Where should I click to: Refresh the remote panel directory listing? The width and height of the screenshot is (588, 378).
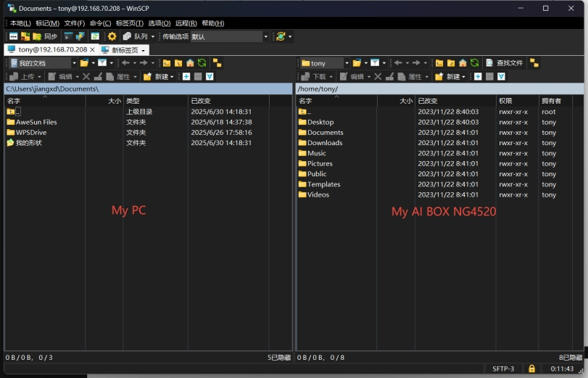click(474, 63)
